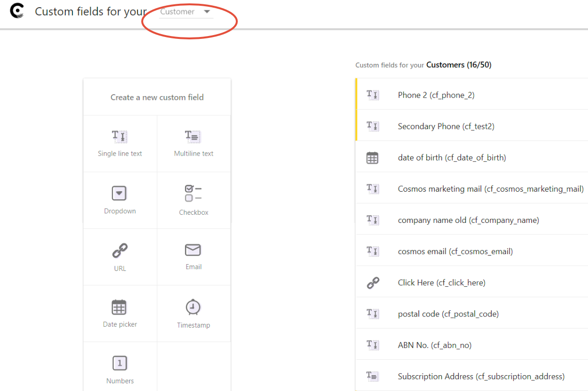Choose the Multiline text field icon
588x391 pixels.
coord(193,136)
